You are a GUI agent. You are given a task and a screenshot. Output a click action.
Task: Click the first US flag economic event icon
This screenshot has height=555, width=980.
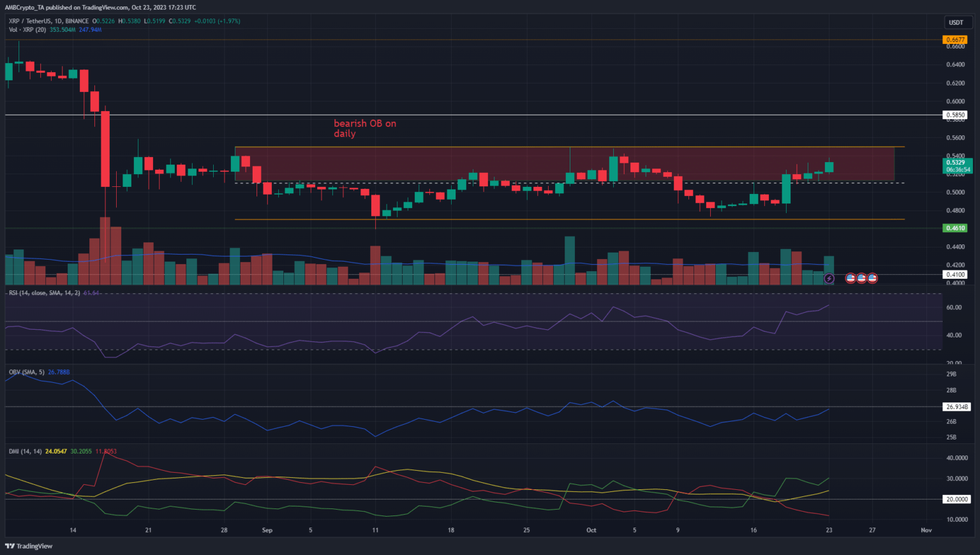coord(850,278)
